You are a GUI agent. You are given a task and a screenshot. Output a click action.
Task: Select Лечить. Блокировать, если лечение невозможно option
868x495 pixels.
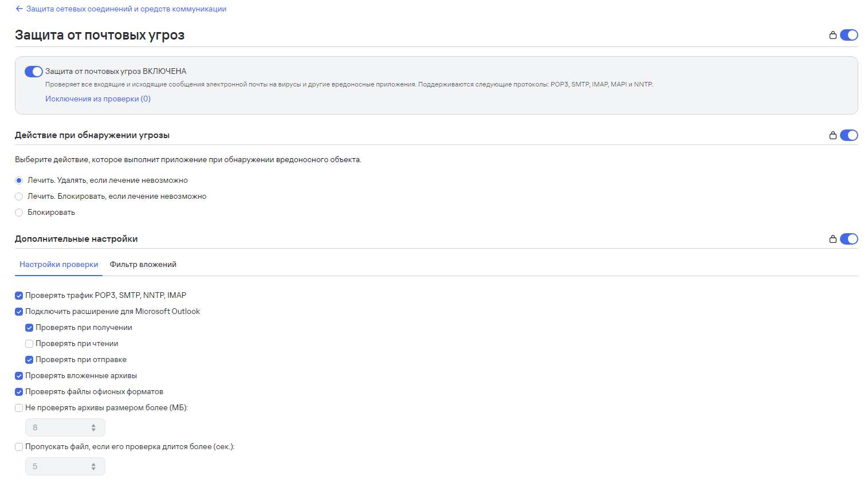[19, 197]
